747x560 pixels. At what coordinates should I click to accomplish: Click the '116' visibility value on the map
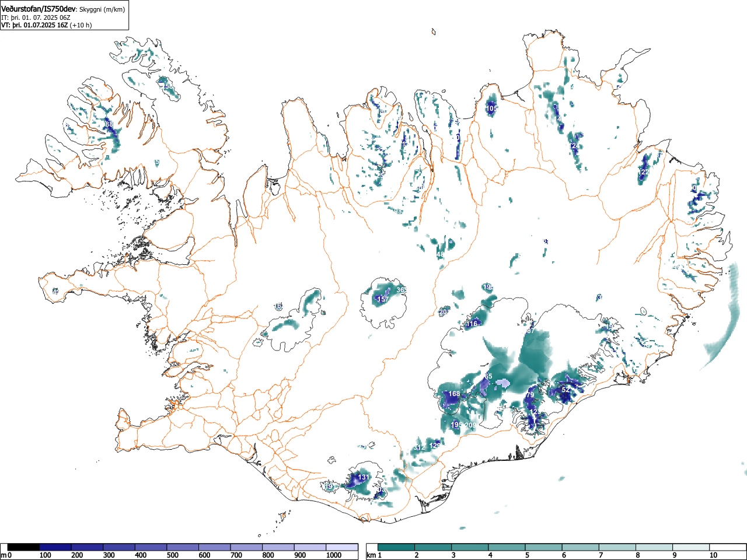(472, 324)
